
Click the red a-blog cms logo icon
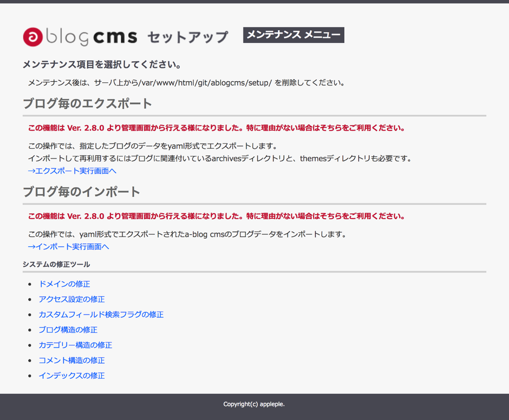pos(32,36)
